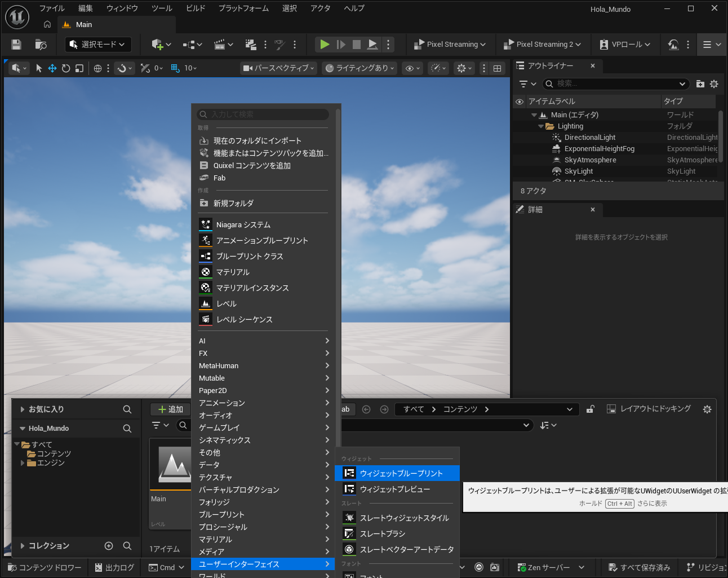Open the パースペクティブ view dropdown
The width and height of the screenshot is (728, 578).
coord(278,68)
